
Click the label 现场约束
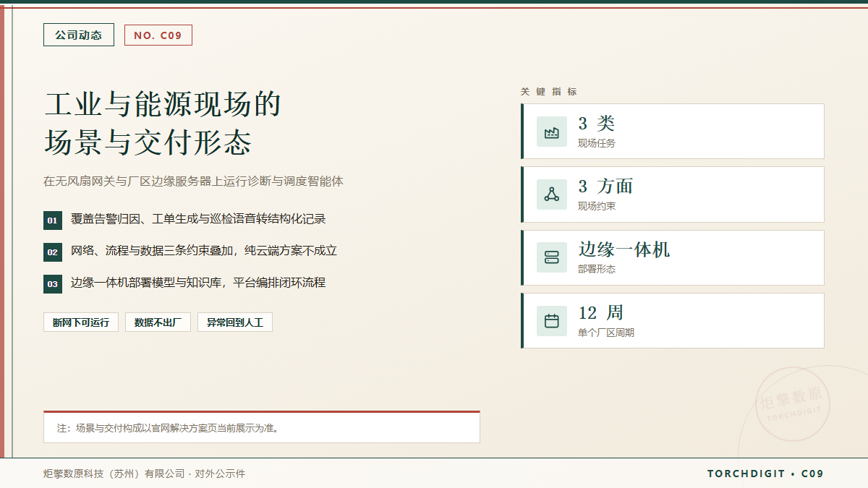tap(597, 207)
